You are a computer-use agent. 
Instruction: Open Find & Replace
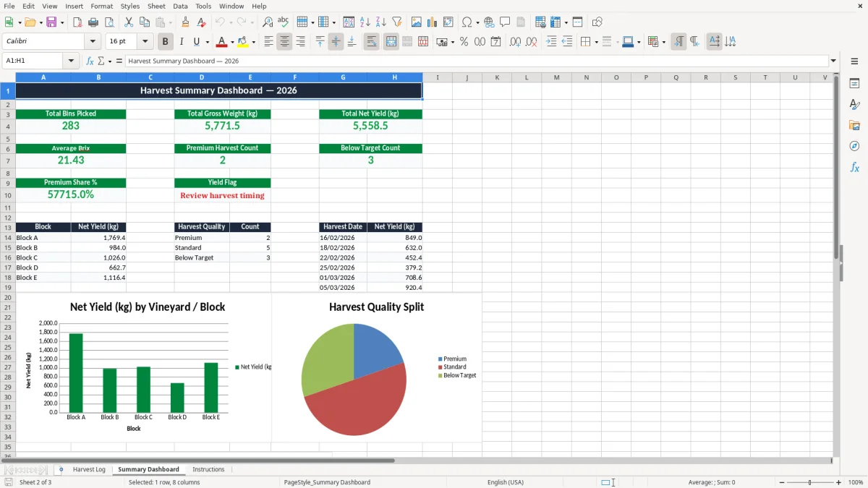click(268, 22)
